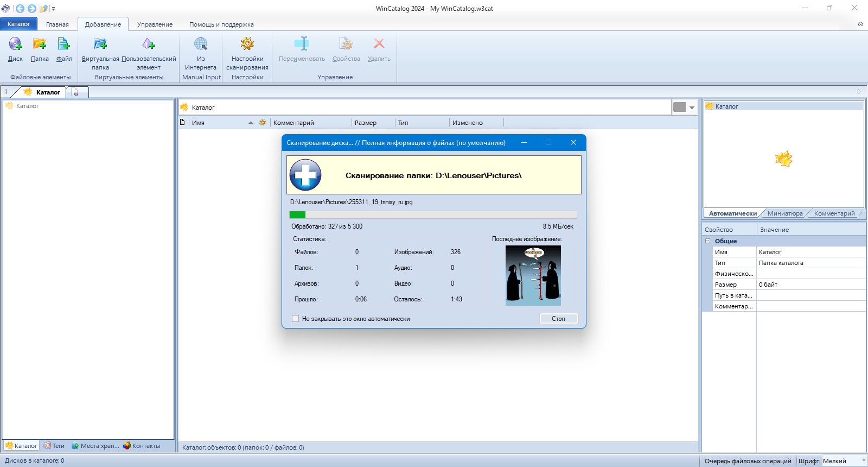Switch to the Комментарий preview tab
The width and height of the screenshot is (868, 467).
click(x=834, y=213)
